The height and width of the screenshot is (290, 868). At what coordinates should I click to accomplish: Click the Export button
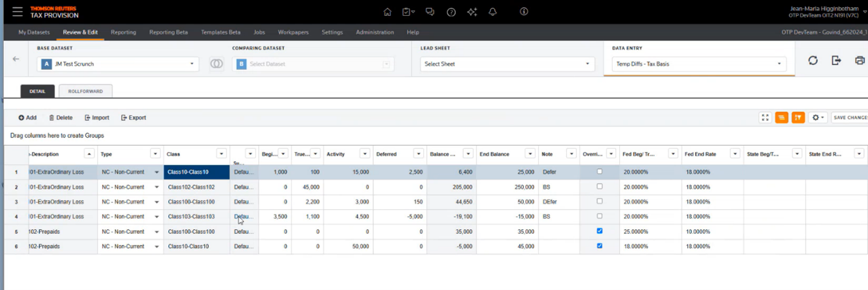coord(134,117)
